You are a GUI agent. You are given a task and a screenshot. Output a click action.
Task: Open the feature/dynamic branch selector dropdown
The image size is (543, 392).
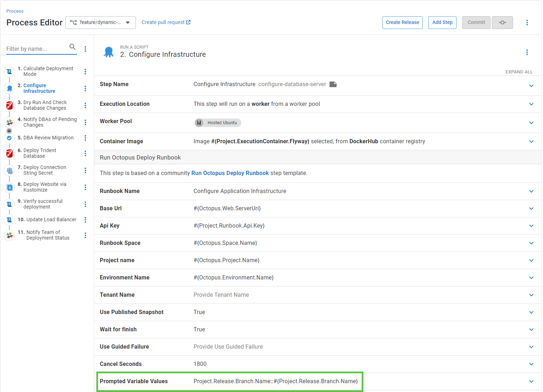(x=101, y=23)
